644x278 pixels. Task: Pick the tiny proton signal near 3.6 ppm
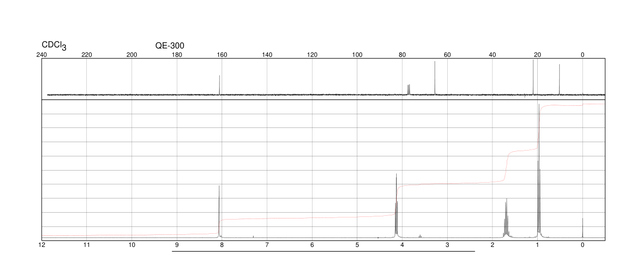point(420,236)
